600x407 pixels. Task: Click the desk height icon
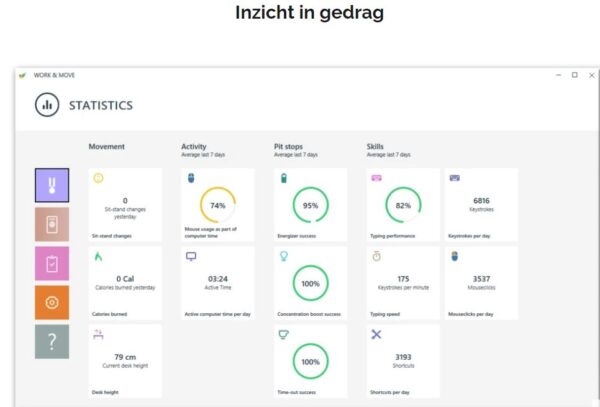pos(98,334)
